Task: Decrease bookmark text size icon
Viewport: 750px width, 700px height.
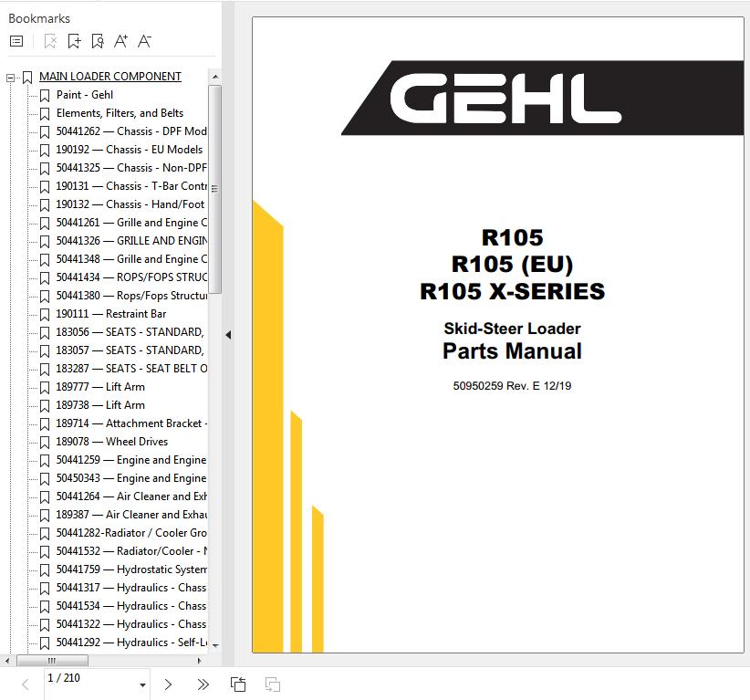Action: tap(144, 42)
